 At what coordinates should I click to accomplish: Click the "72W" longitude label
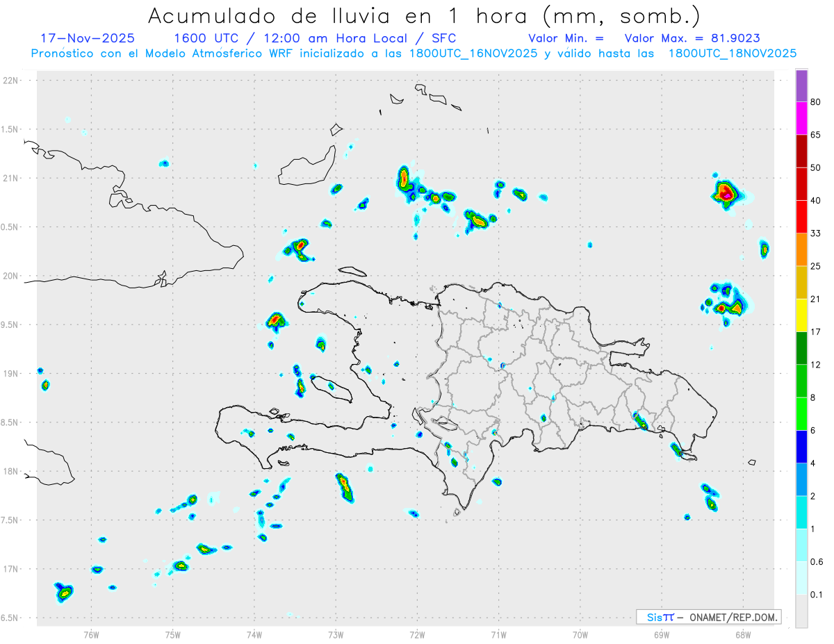[417, 634]
